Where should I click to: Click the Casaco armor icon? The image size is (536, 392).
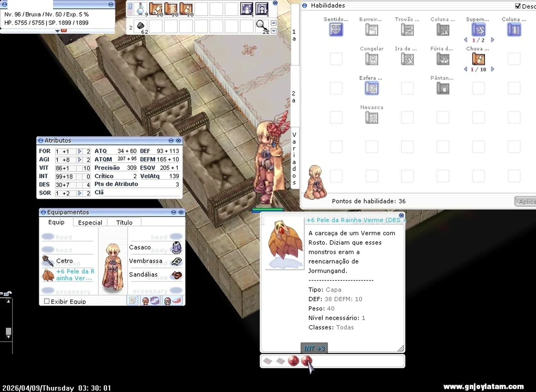[177, 247]
